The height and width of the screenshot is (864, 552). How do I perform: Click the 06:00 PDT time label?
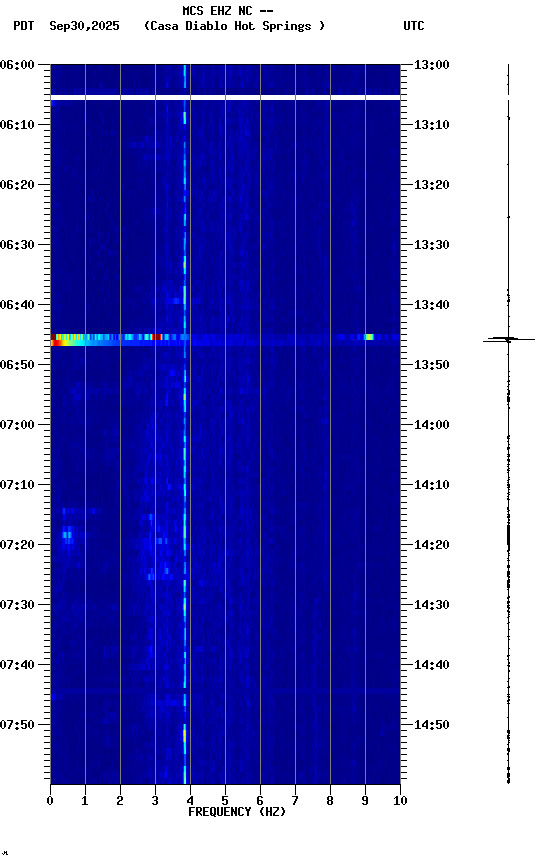pos(17,65)
